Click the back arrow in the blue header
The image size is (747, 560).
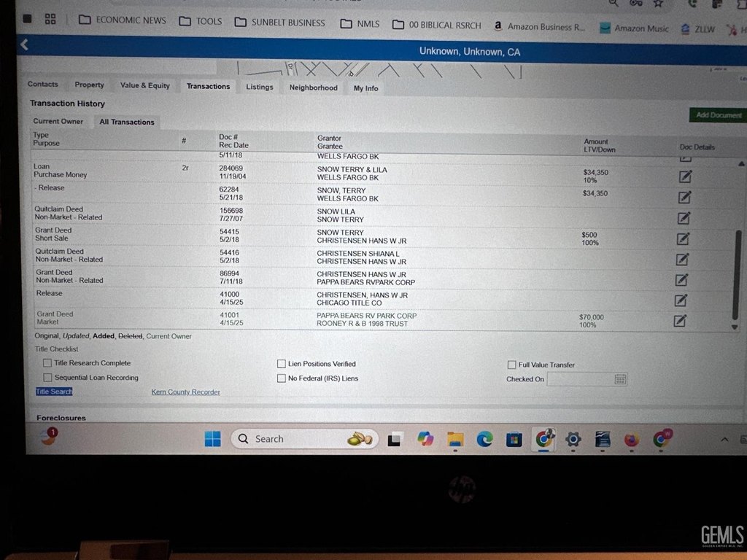(24, 45)
